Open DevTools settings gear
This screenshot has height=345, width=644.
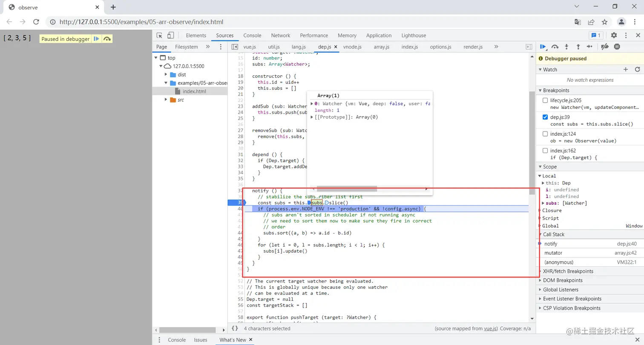(614, 35)
